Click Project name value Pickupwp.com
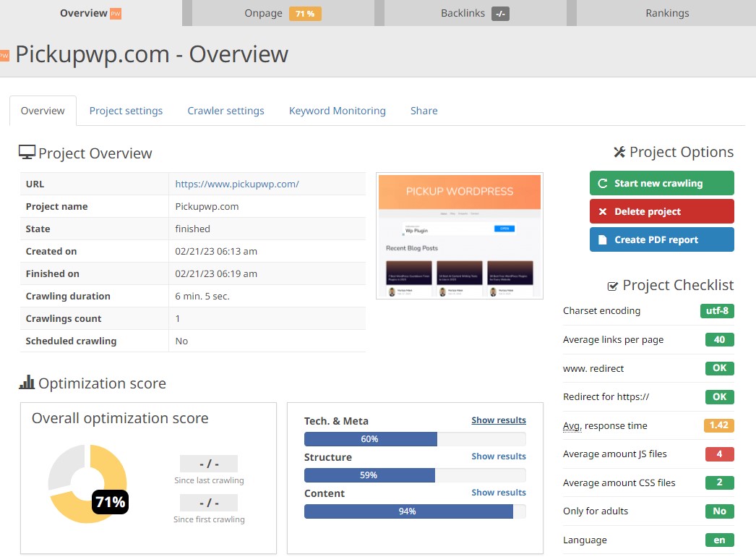Image resolution: width=756 pixels, height=557 pixels. click(207, 207)
